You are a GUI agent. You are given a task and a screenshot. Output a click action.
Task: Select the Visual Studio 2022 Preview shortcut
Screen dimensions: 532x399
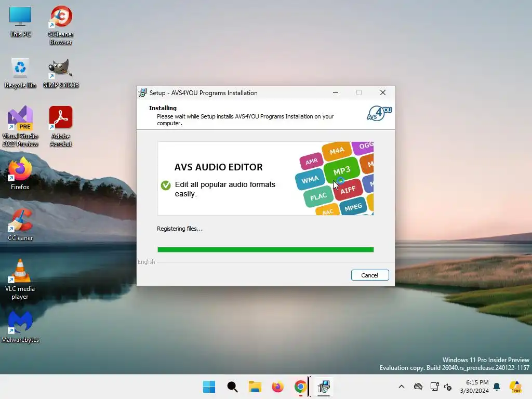coord(20,126)
